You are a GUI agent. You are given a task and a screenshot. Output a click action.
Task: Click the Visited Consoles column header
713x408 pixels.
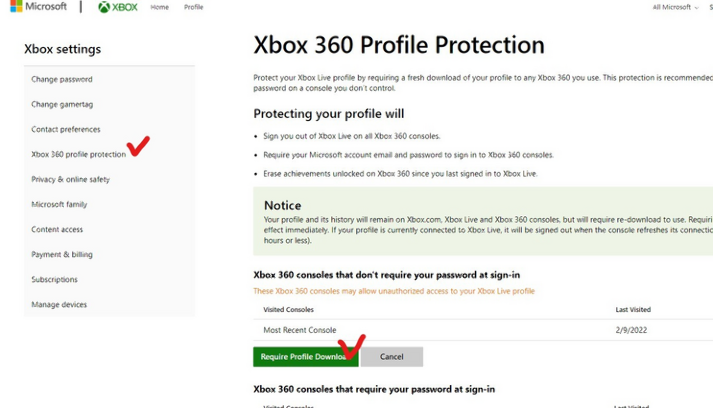click(288, 310)
